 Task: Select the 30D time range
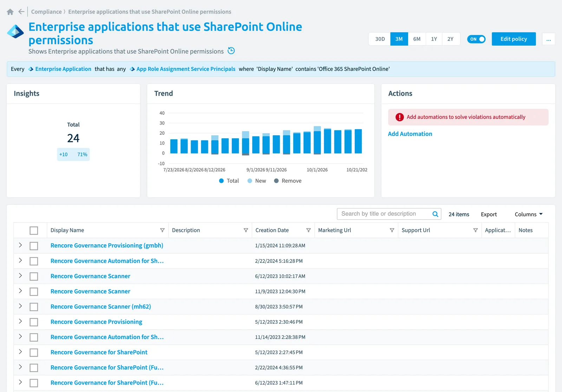[380, 39]
